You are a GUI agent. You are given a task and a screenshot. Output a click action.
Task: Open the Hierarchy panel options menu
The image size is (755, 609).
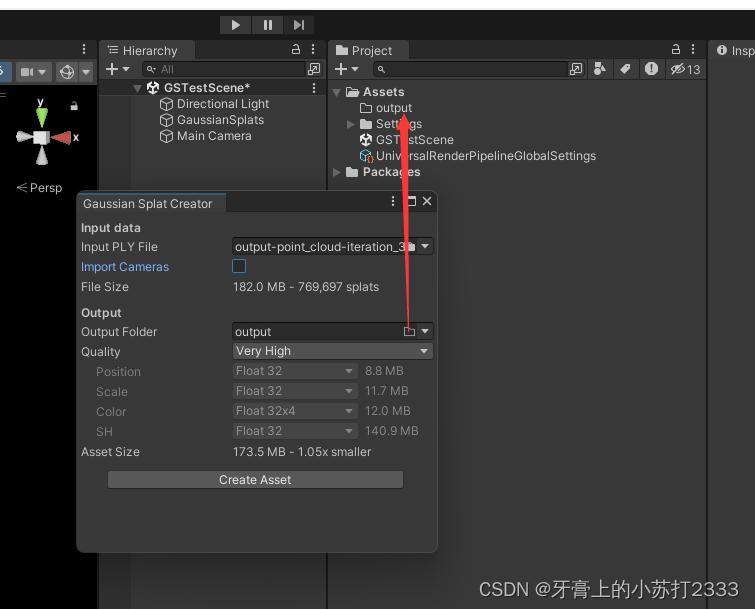tap(313, 49)
